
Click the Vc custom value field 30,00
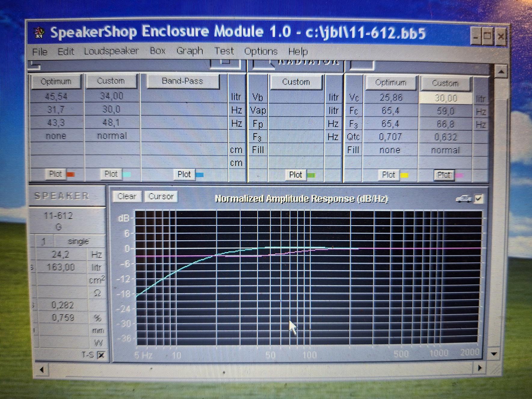coord(445,98)
